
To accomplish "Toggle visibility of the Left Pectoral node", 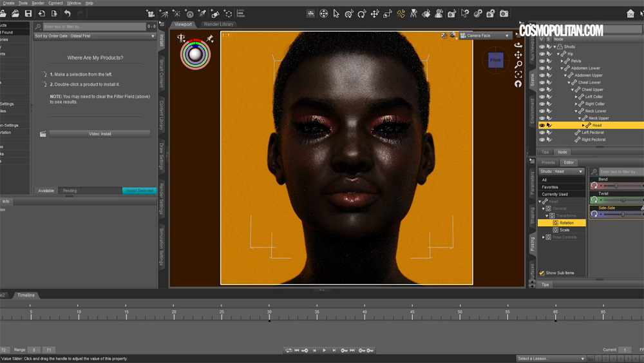I will [542, 132].
